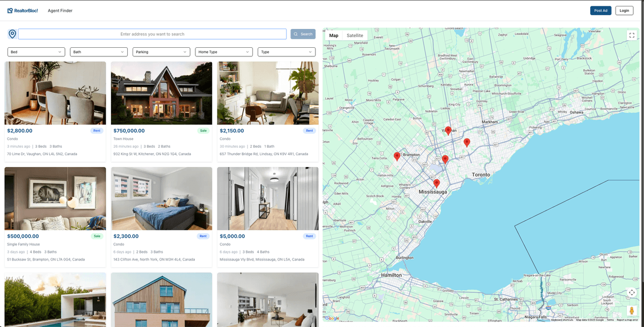Click the Sale badge on $750,000.00 listing

coord(203,130)
